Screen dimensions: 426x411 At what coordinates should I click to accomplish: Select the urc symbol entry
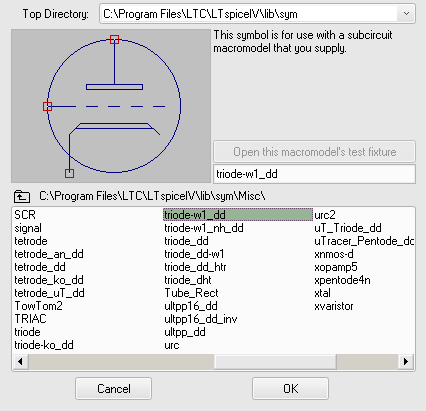[x=172, y=345]
